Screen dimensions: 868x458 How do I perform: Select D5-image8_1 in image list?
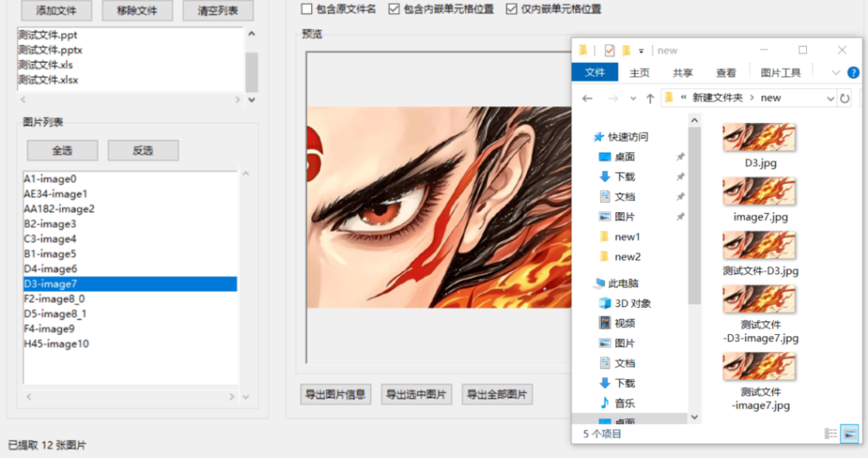click(130, 314)
